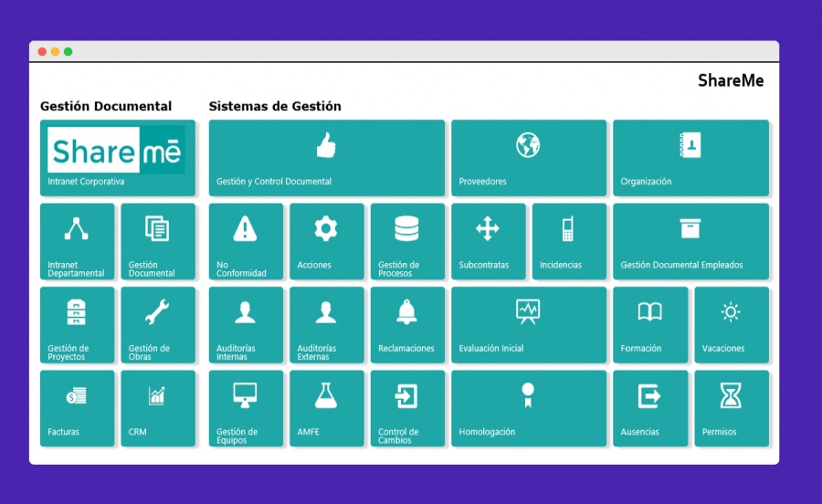This screenshot has height=504, width=822.
Task: Click the 'Organización' tile label
Action: point(646,182)
